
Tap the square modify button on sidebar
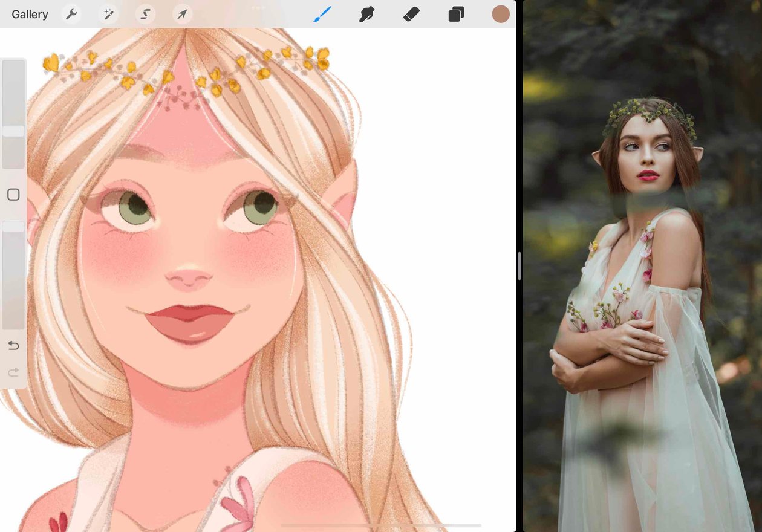(13, 195)
